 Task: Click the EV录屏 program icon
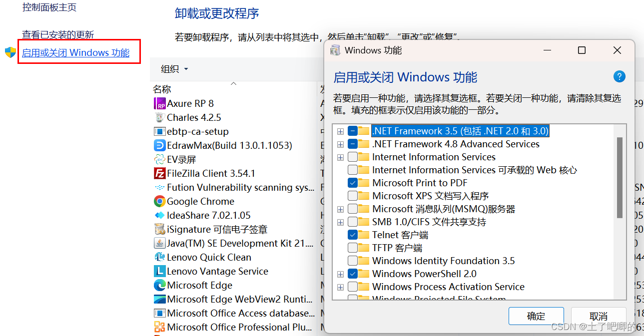coord(160,159)
